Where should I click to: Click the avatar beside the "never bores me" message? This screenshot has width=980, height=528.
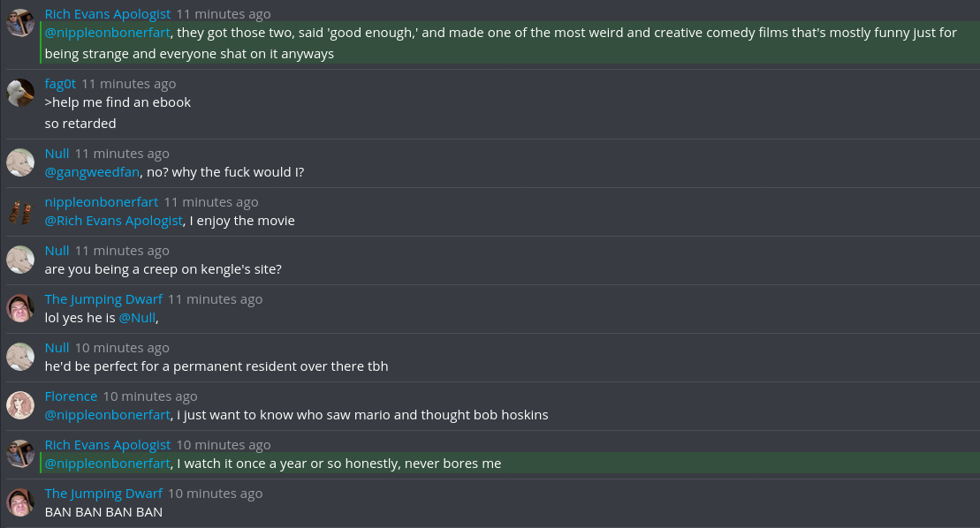click(x=20, y=454)
